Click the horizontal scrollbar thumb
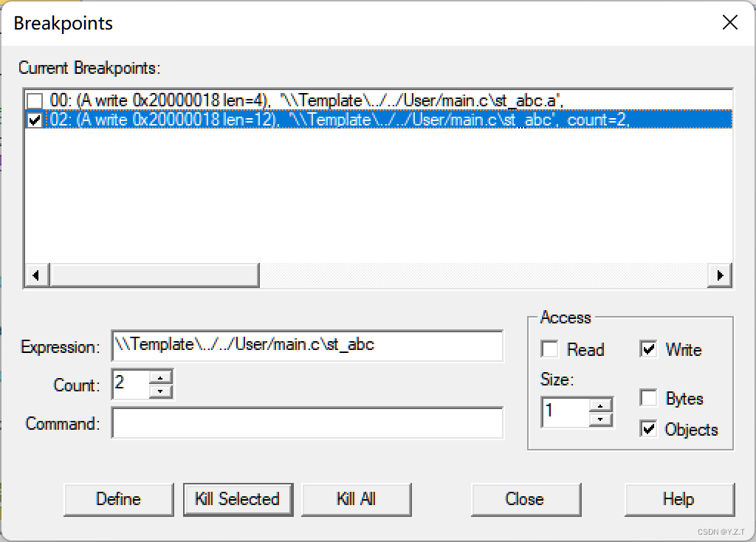The width and height of the screenshot is (756, 542). [x=154, y=275]
